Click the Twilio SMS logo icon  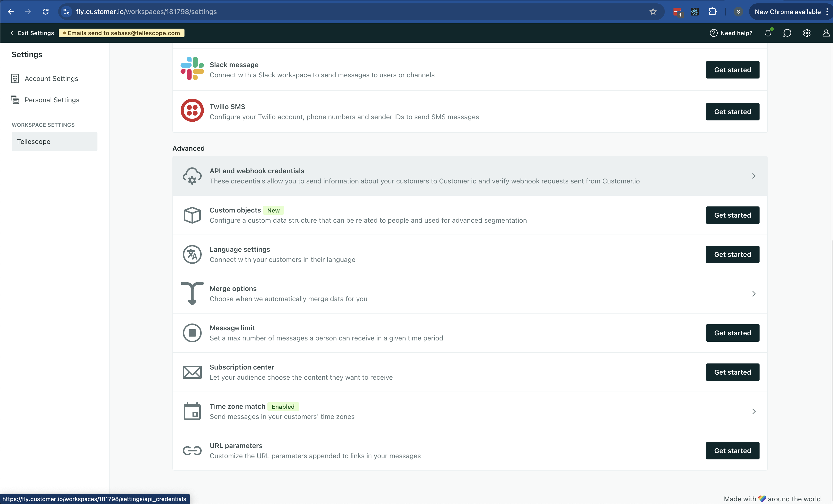(x=192, y=110)
